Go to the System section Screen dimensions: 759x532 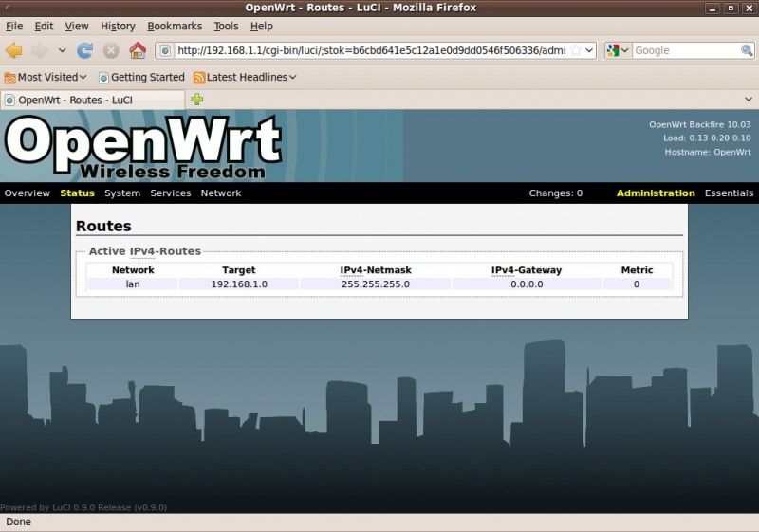coord(122,193)
